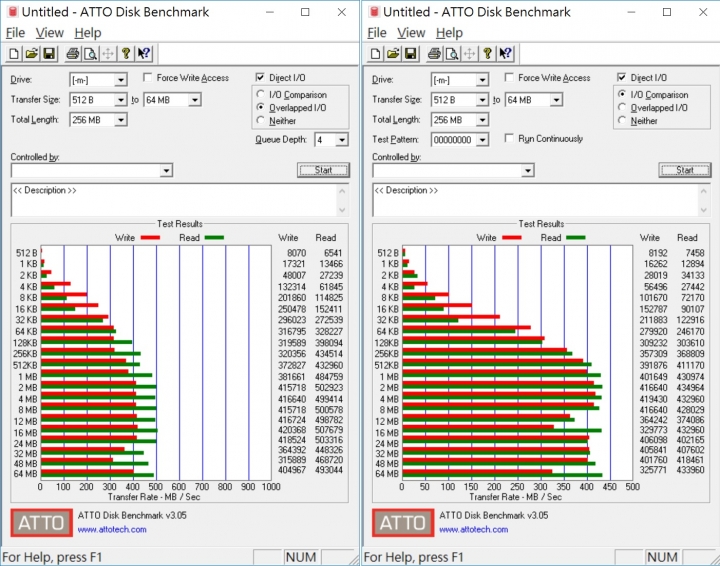Open Test Pattern dropdown in right window
Viewport: 720px width, 566px height.
(482, 140)
